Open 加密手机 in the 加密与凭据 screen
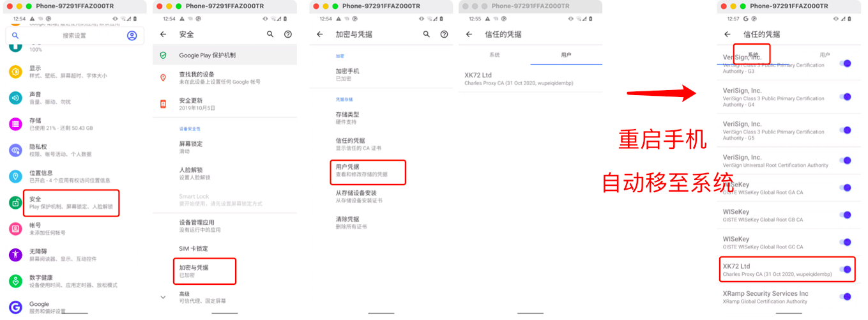Screen dimensions: 868x320 coord(381,74)
